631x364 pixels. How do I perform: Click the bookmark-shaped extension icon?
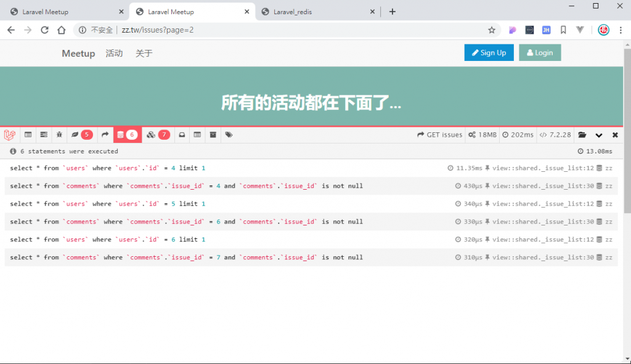[x=563, y=30]
